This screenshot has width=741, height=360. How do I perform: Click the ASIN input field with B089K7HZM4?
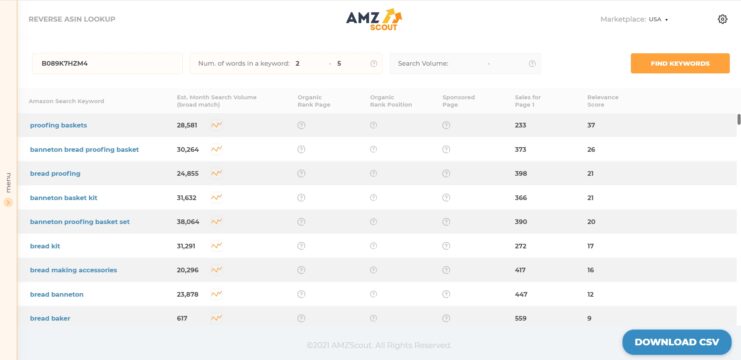pos(107,63)
